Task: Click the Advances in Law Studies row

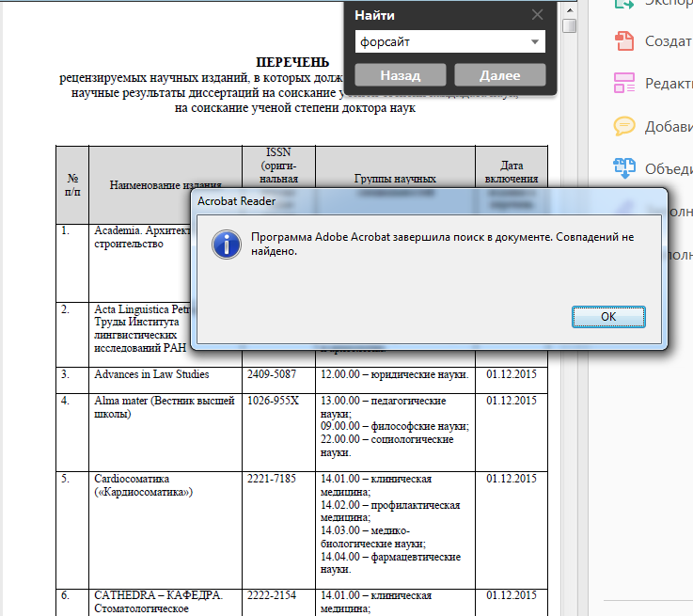Action: [x=151, y=374]
